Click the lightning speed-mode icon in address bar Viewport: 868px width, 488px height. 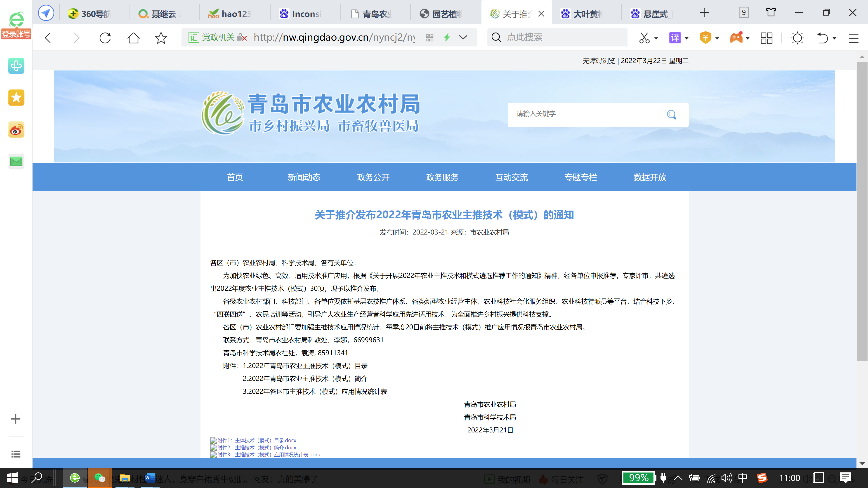(447, 37)
